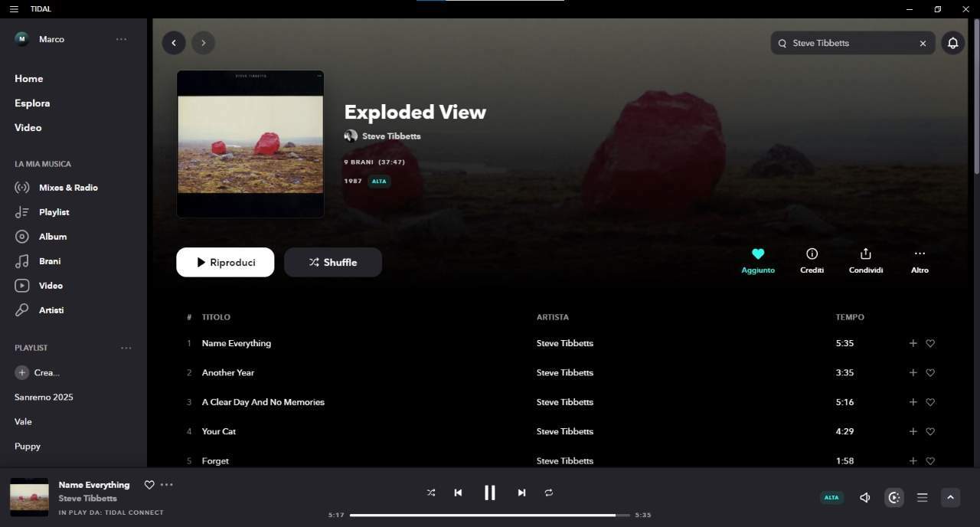This screenshot has height=527, width=980.
Task: Pause the current playback
Action: click(490, 493)
